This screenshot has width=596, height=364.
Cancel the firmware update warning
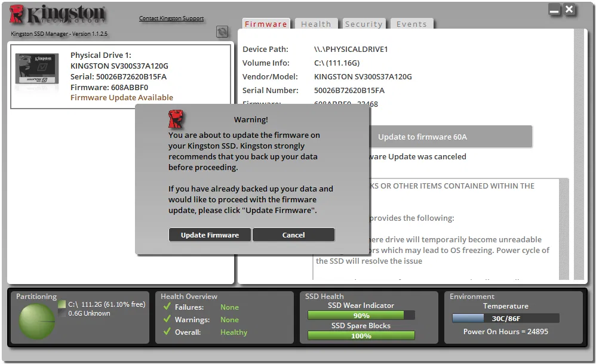293,235
